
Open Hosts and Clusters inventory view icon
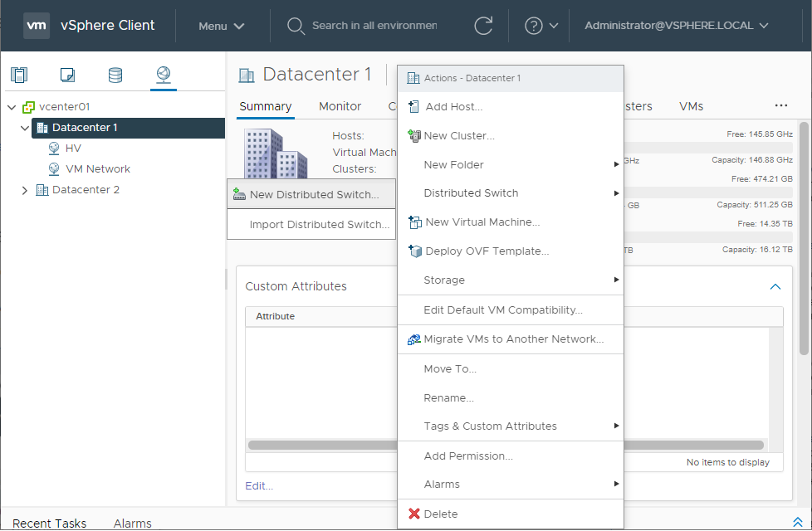tap(19, 75)
